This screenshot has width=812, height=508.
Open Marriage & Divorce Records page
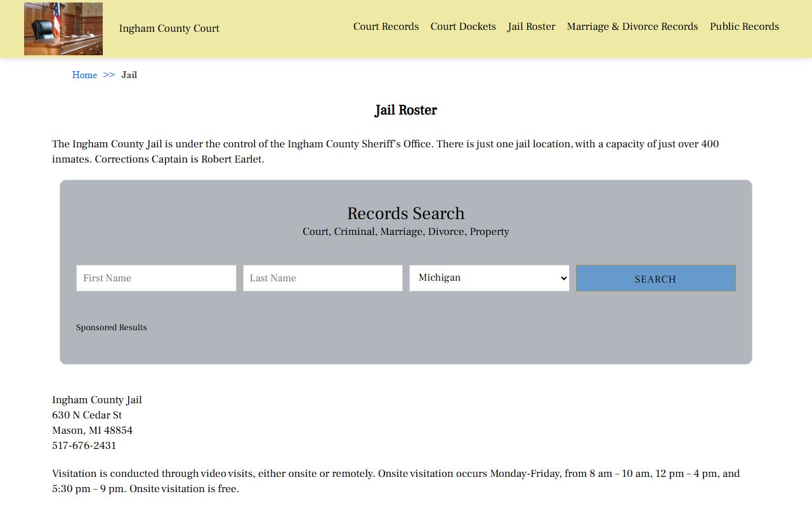(632, 27)
